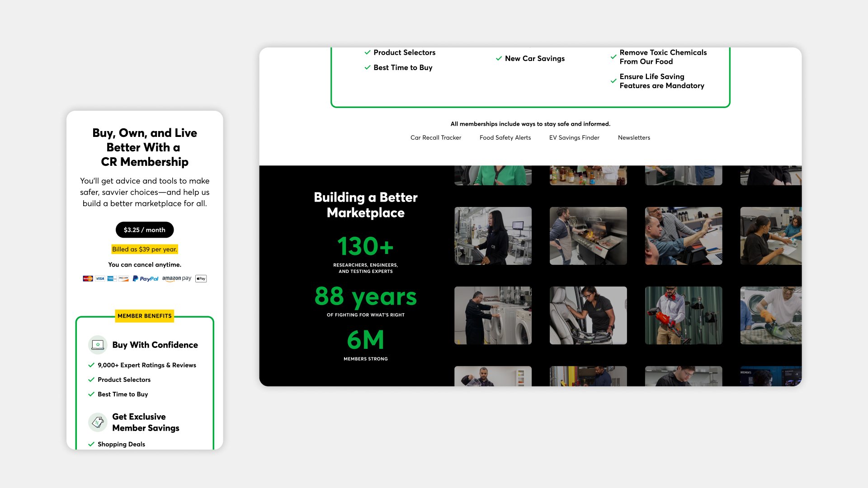Click the PayPal payment logo
The image size is (868, 488).
click(x=146, y=279)
